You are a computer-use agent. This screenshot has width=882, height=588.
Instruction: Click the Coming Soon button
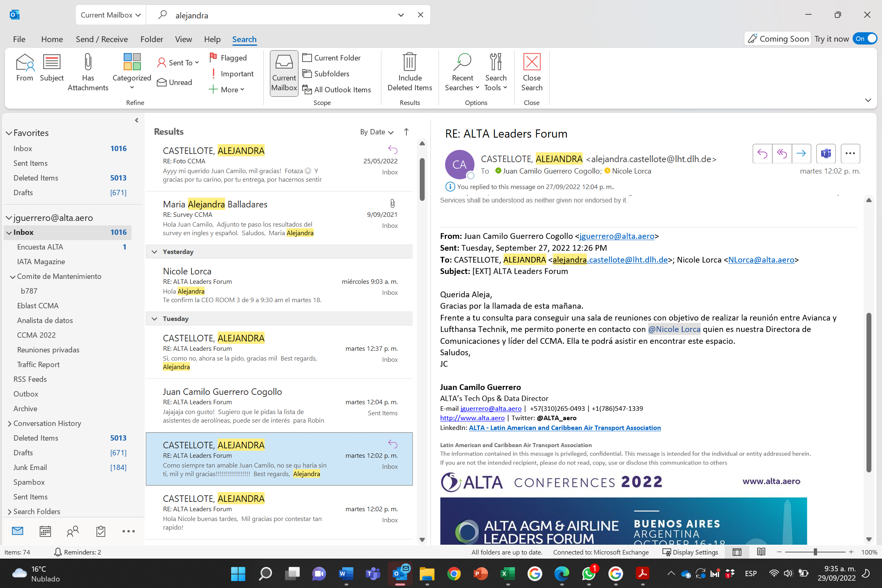[777, 39]
